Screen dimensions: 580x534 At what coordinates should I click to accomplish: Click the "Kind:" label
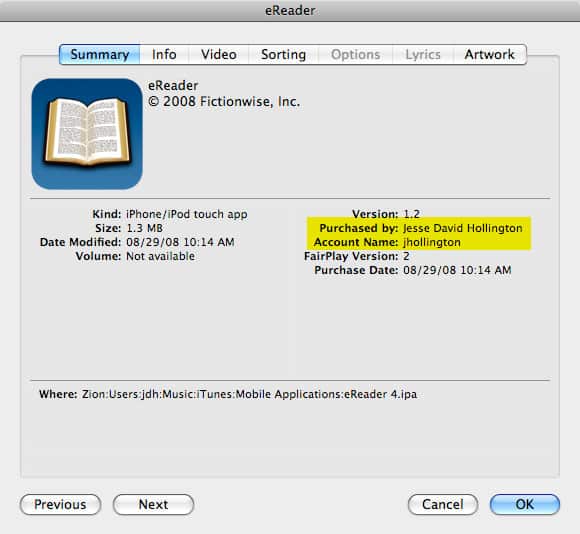pos(107,214)
